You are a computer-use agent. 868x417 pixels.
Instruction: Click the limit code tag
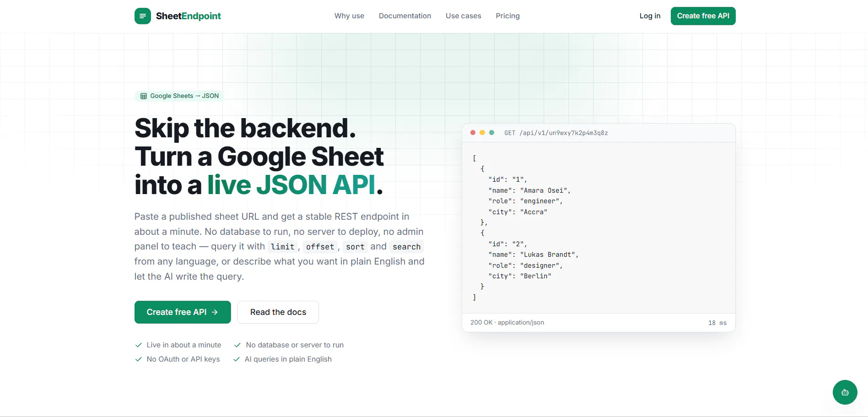pos(283,247)
